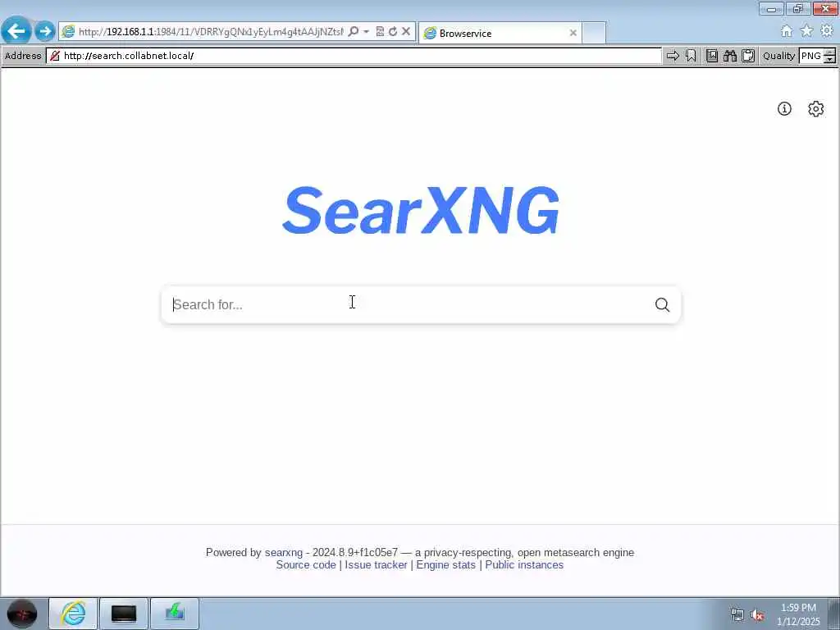This screenshot has width=840, height=630.
Task: Click the IE address bar search magnifier
Action: 353,32
